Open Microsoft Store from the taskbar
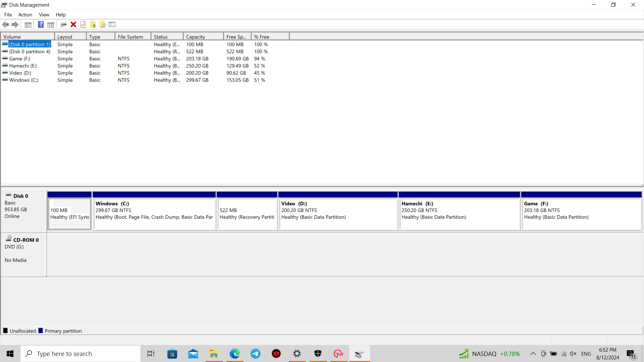644x362 pixels. pos(172,354)
